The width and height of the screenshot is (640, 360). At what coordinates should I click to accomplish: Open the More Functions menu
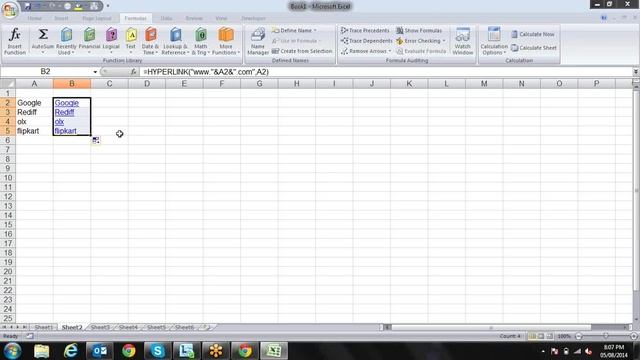[x=226, y=41]
